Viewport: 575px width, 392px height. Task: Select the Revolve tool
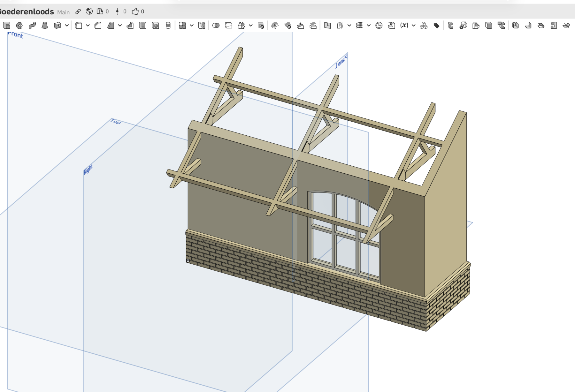click(x=19, y=26)
